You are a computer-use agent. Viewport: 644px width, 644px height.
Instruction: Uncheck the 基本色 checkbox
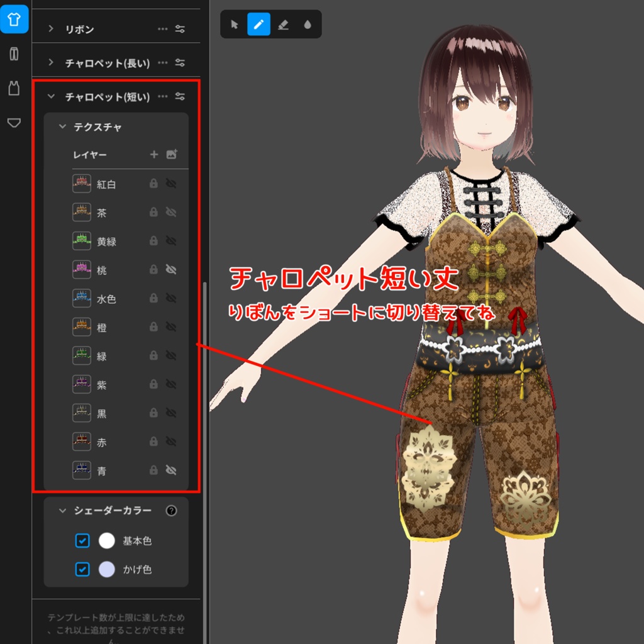pyautogui.click(x=82, y=540)
